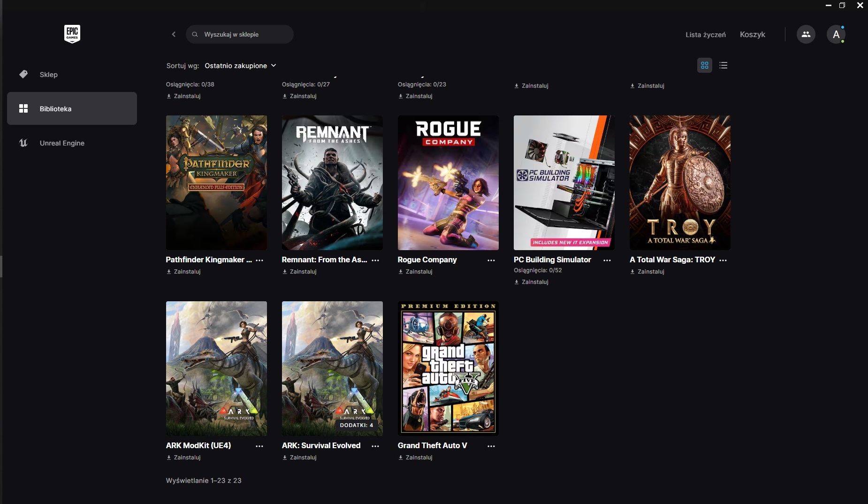868x504 pixels.
Task: Install Grand Theft Auto V via Zainstaluj
Action: tap(415, 458)
